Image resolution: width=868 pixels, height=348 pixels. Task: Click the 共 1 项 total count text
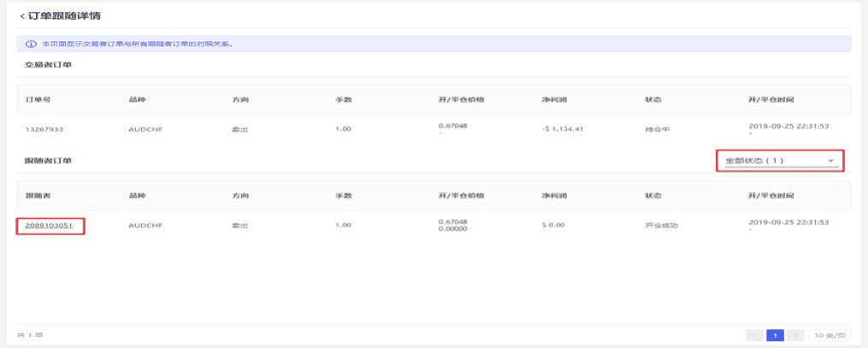30,335
